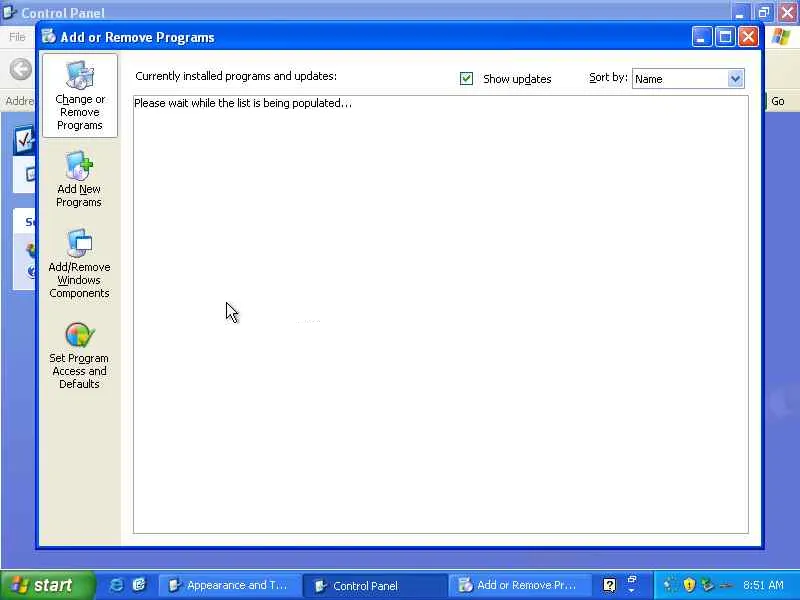
Task: Open the Windows start menu
Action: click(47, 585)
